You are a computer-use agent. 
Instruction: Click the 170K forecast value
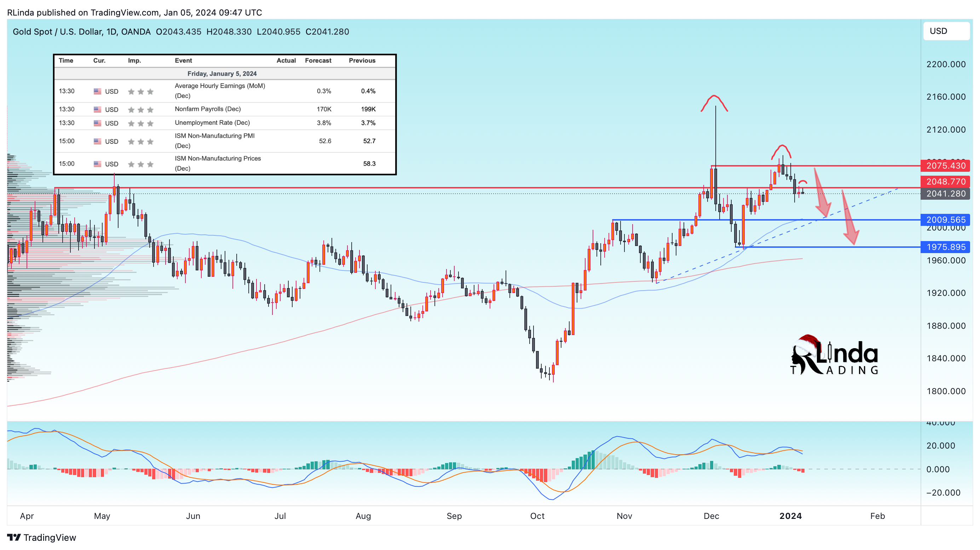(x=324, y=110)
